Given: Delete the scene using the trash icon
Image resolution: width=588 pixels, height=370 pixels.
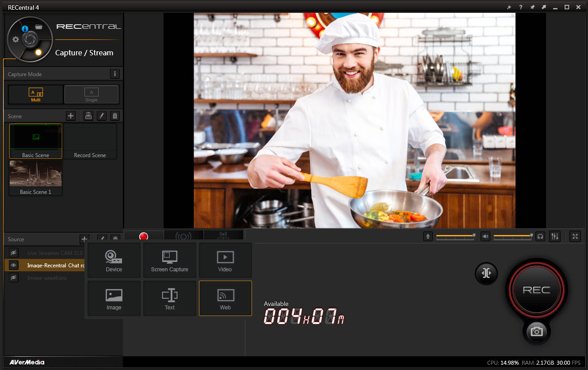Looking at the screenshot, I should tap(115, 116).
